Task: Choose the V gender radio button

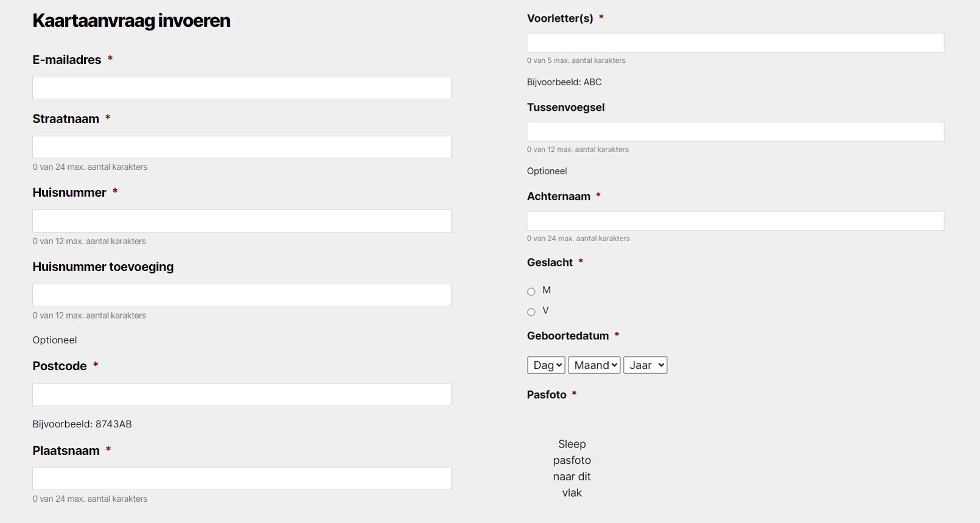Action: [x=531, y=312]
